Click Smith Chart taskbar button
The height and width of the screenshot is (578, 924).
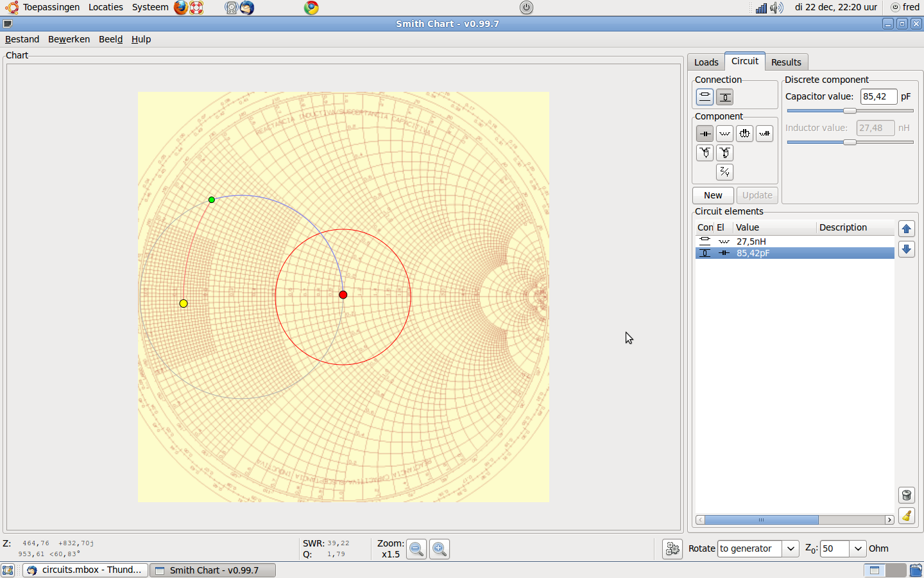[x=212, y=570]
